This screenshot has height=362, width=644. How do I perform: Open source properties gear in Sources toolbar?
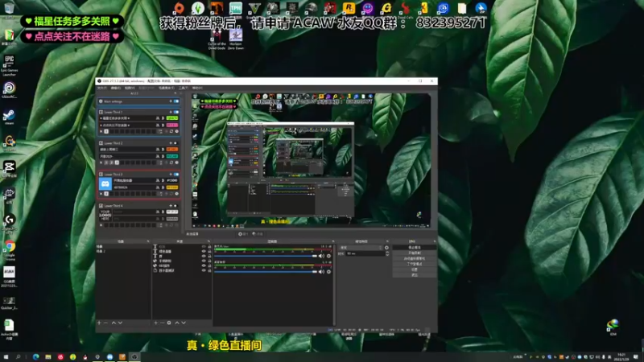click(x=169, y=323)
